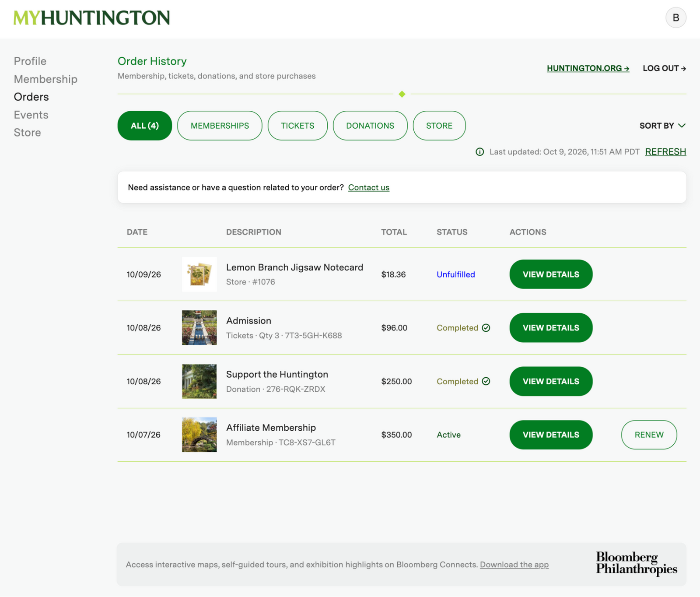
Task: Visit the HUNTINGTON.ORG link
Action: click(x=588, y=68)
